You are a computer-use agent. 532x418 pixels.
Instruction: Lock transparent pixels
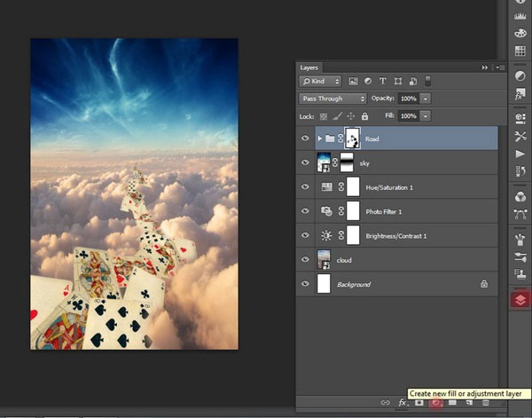point(324,116)
